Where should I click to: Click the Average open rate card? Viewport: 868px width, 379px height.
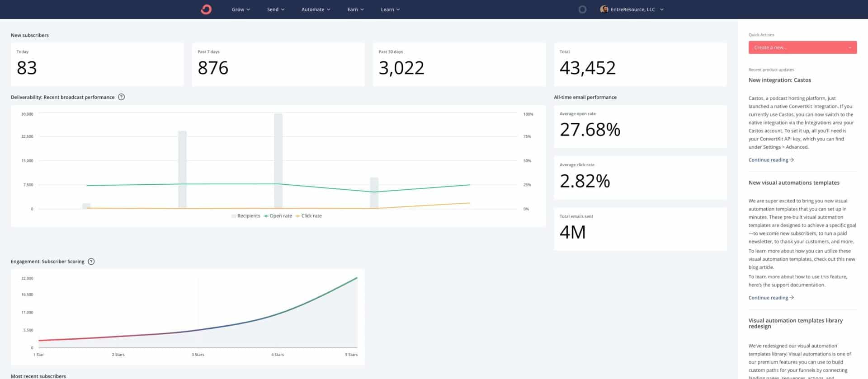[x=640, y=126]
